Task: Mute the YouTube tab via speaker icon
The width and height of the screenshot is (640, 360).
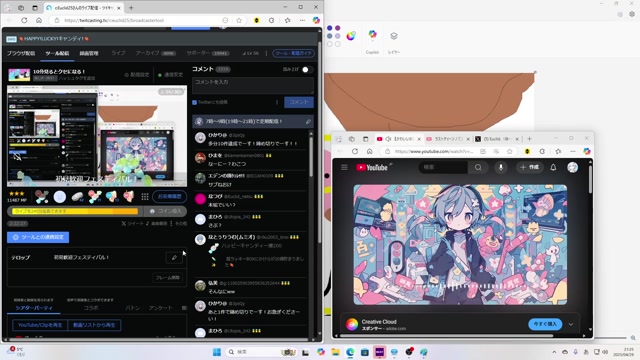Action: [388, 139]
